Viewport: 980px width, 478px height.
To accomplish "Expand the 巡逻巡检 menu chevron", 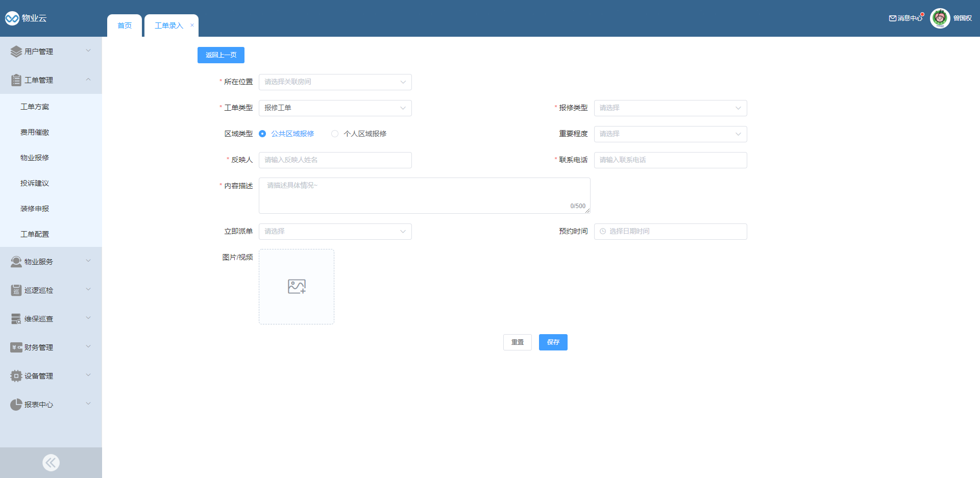I will point(88,289).
